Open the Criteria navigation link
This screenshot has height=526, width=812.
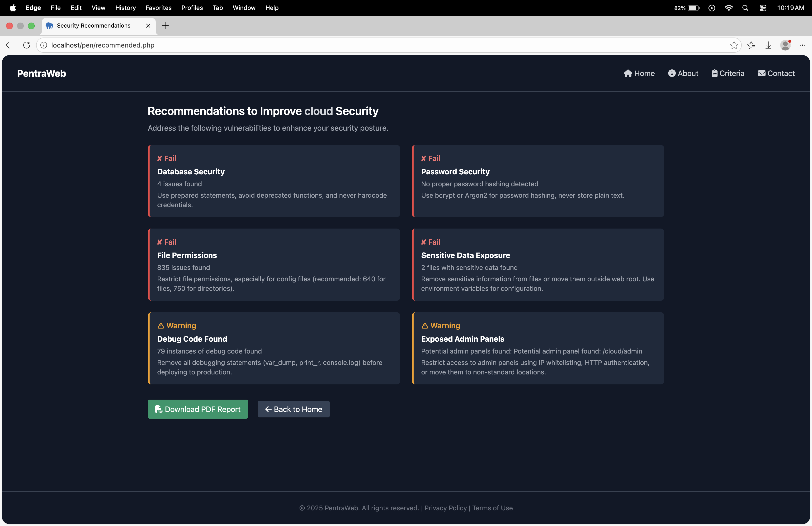[x=728, y=73]
